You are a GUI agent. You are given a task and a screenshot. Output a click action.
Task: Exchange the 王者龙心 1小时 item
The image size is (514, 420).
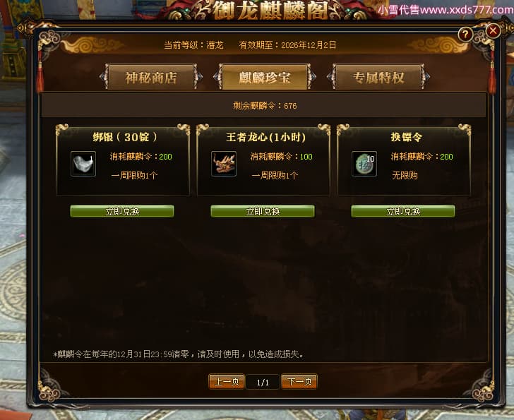[x=263, y=211]
